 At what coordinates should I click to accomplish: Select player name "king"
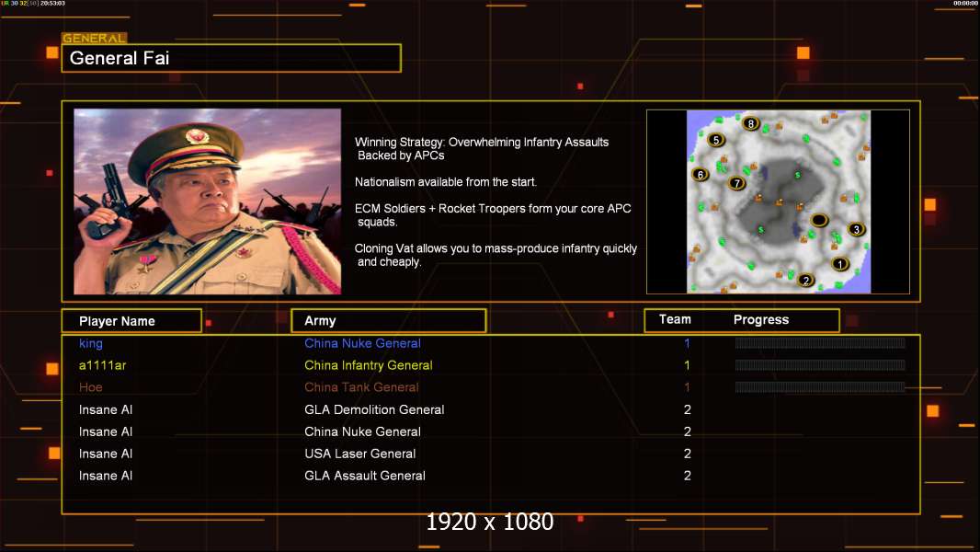91,343
